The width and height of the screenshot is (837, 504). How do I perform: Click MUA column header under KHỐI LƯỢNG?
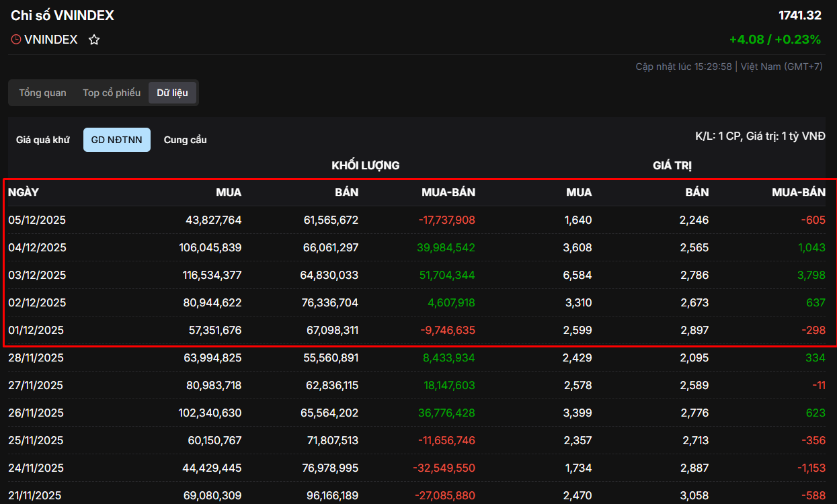tap(229, 192)
